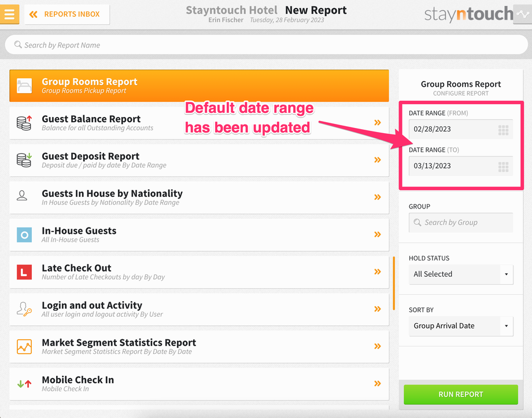
Task: Select Mobile Check In title
Action: pyautogui.click(x=77, y=380)
